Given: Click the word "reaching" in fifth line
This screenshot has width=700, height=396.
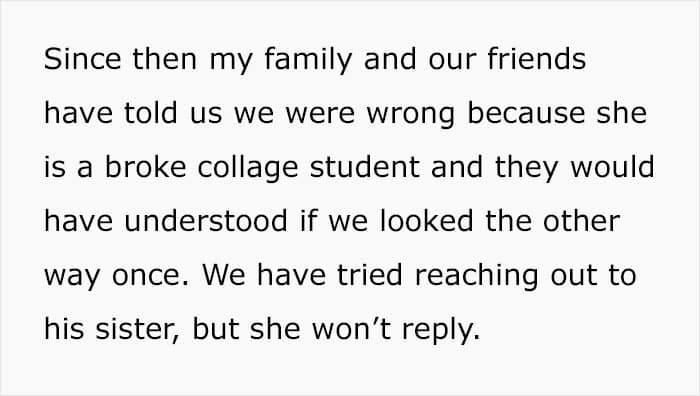Looking at the screenshot, I should coord(476,277).
